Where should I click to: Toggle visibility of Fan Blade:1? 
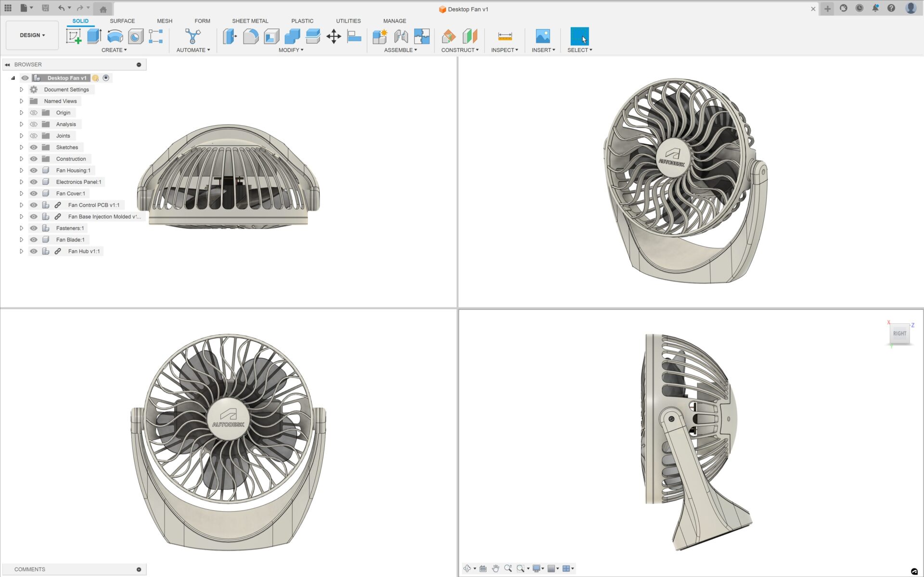tap(34, 240)
